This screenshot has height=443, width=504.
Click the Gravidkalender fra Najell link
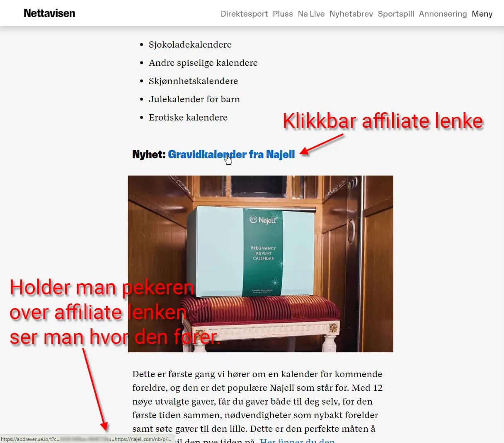pos(231,154)
